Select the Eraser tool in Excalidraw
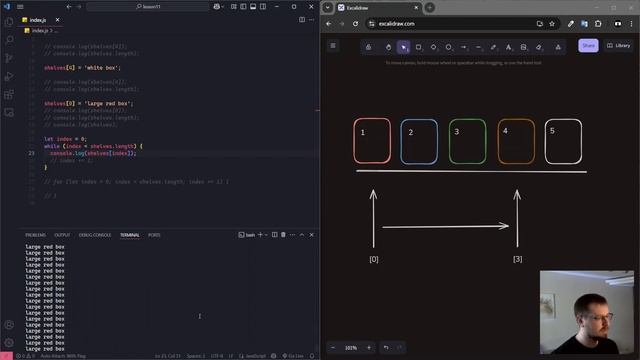The height and width of the screenshot is (360, 640). pos(539,47)
